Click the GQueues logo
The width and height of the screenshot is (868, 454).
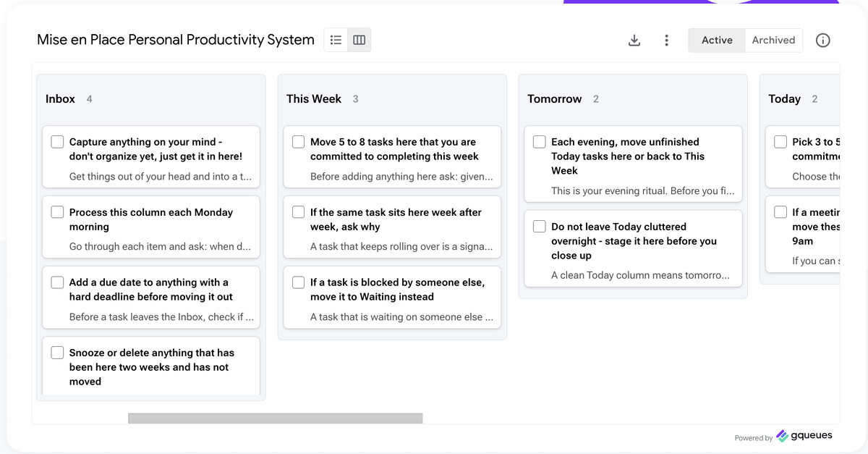click(x=804, y=436)
